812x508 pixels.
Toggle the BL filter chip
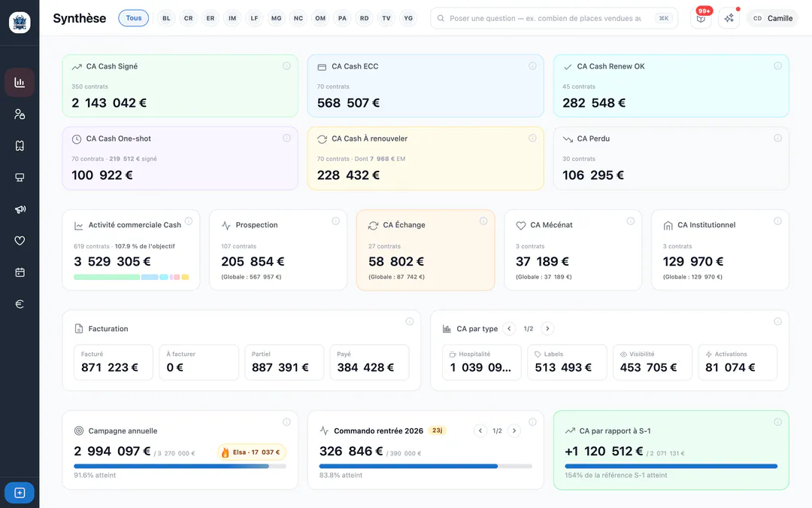coord(166,18)
